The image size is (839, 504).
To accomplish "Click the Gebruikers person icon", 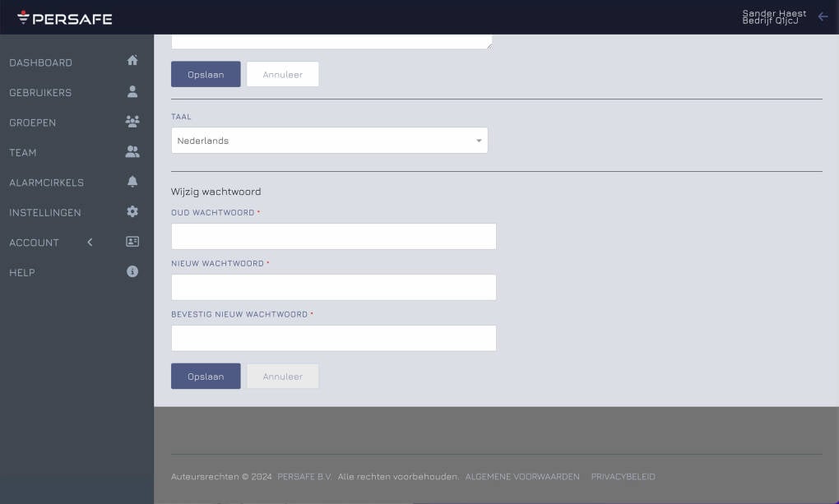I will tap(132, 91).
